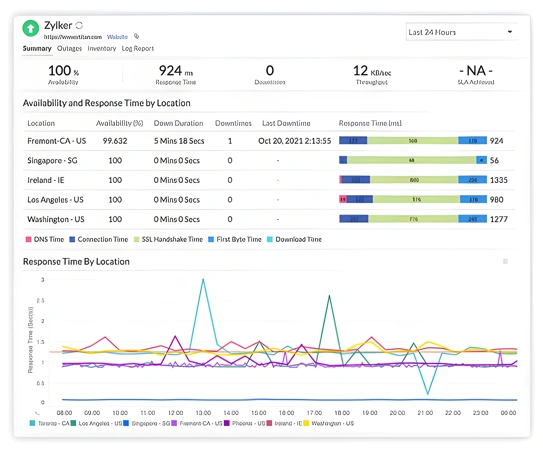Click the Last Downtime column header

click(286, 123)
